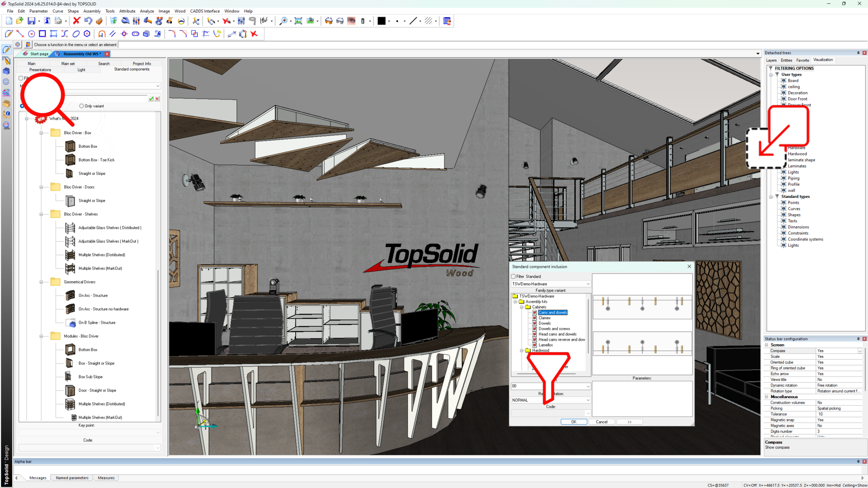This screenshot has width=868, height=488.
Task: Save the document with the floppy icon
Action: [31, 21]
